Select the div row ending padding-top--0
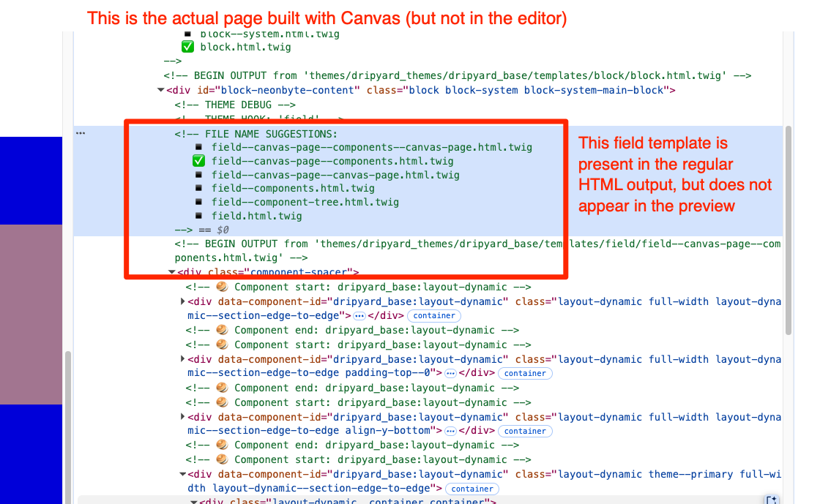Viewport: 820px width, 504px height. (x=484, y=366)
